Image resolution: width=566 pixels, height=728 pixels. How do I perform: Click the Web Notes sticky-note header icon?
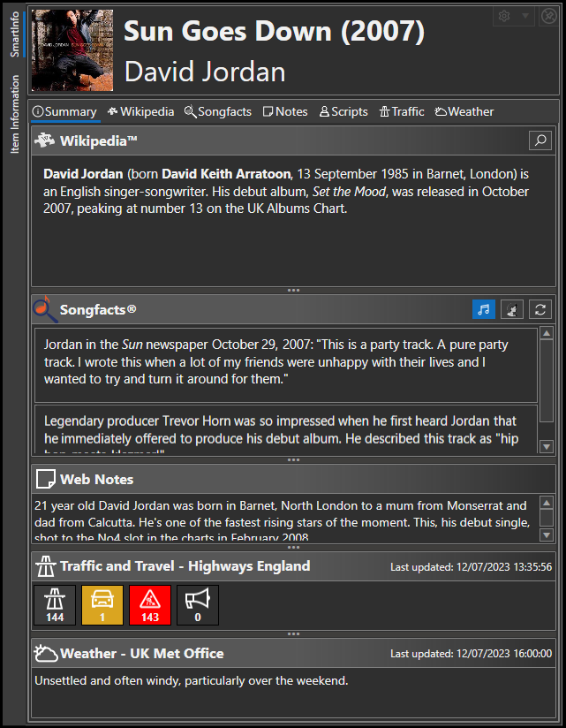click(x=45, y=479)
